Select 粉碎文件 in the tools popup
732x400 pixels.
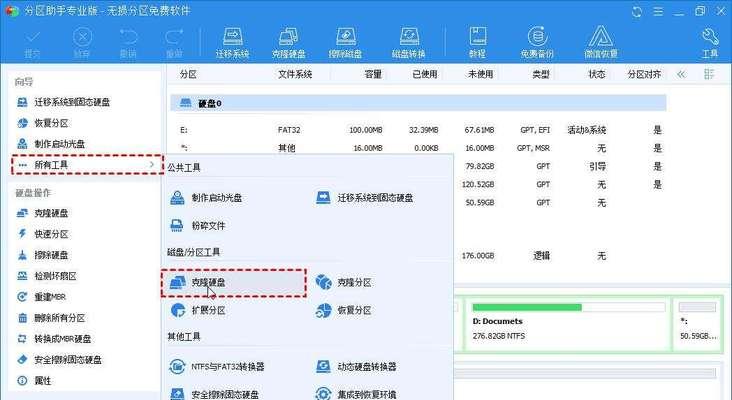click(x=197, y=226)
